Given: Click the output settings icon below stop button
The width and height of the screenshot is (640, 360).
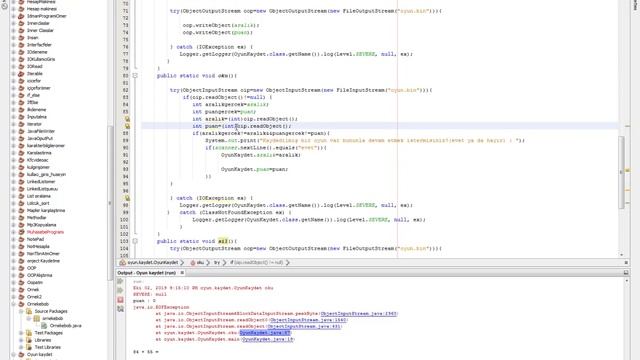Looking at the screenshot, I should click(120, 309).
